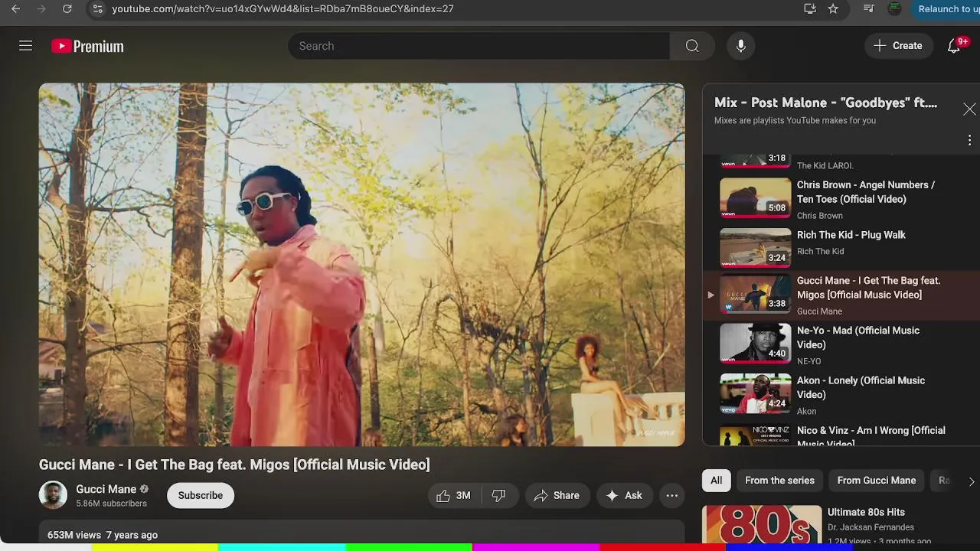Viewport: 980px width, 551px height.
Task: Click browser forward arrow
Action: [41, 9]
